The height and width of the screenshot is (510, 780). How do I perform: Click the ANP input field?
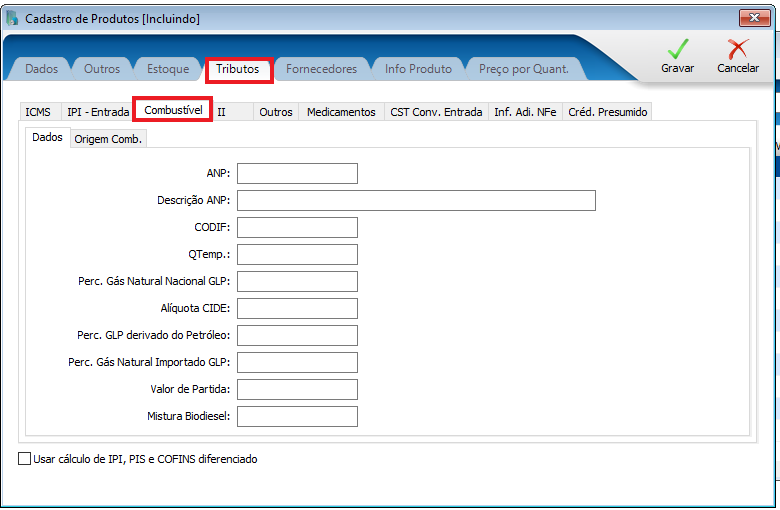[297, 173]
